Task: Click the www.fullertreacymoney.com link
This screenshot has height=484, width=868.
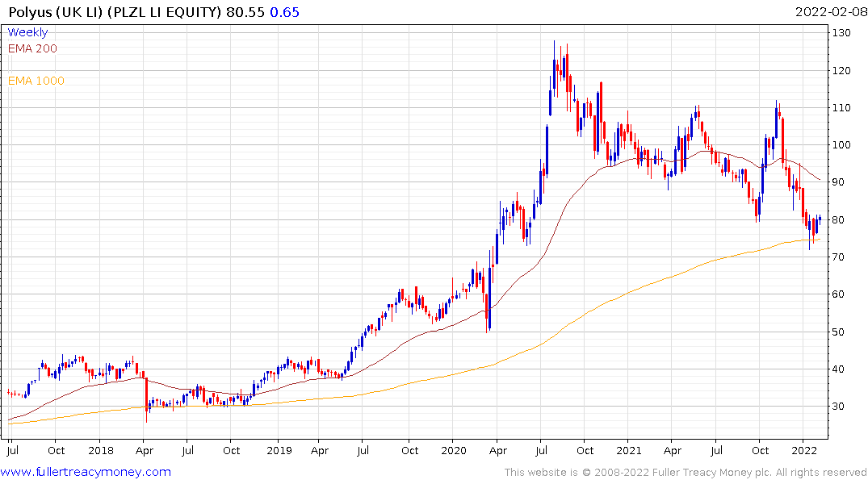Action: (x=86, y=472)
